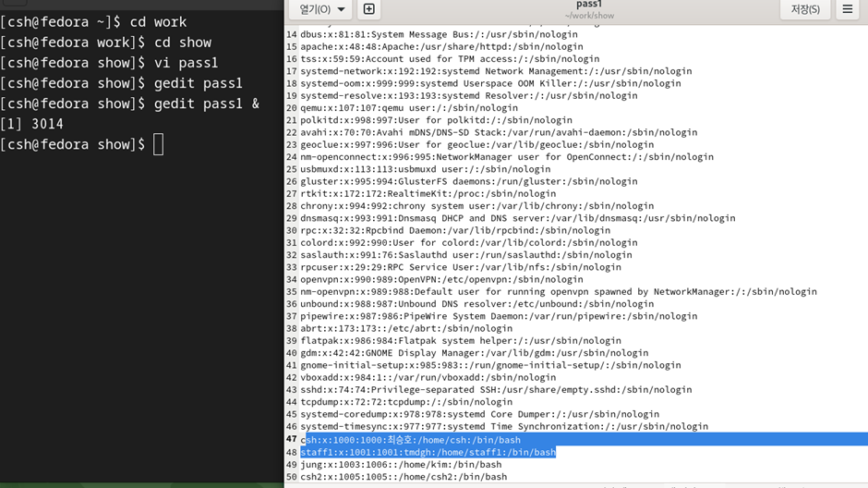Screen dimensions: 868x488
Task: Click line 16 starting with tss
Action: pyautogui.click(x=450, y=59)
